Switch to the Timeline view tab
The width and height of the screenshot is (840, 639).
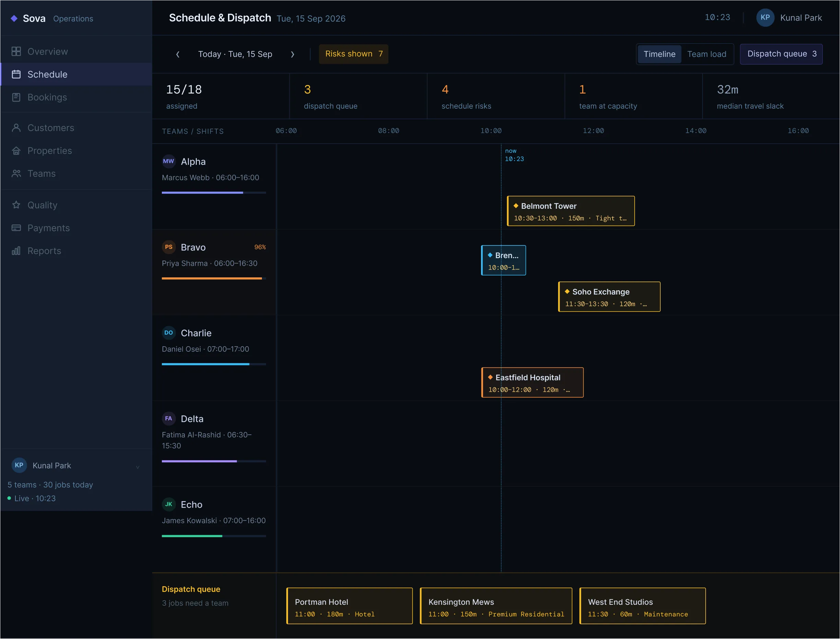659,54
